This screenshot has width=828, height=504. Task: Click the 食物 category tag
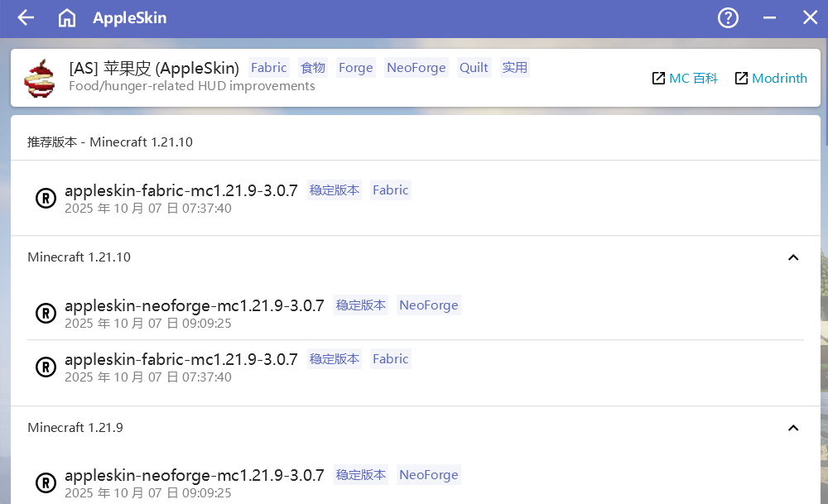point(313,68)
